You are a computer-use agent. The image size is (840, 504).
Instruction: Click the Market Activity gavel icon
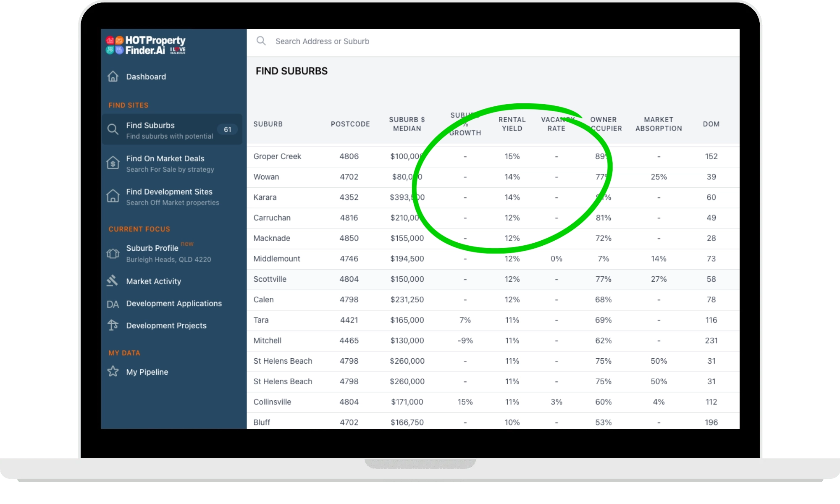coord(113,281)
